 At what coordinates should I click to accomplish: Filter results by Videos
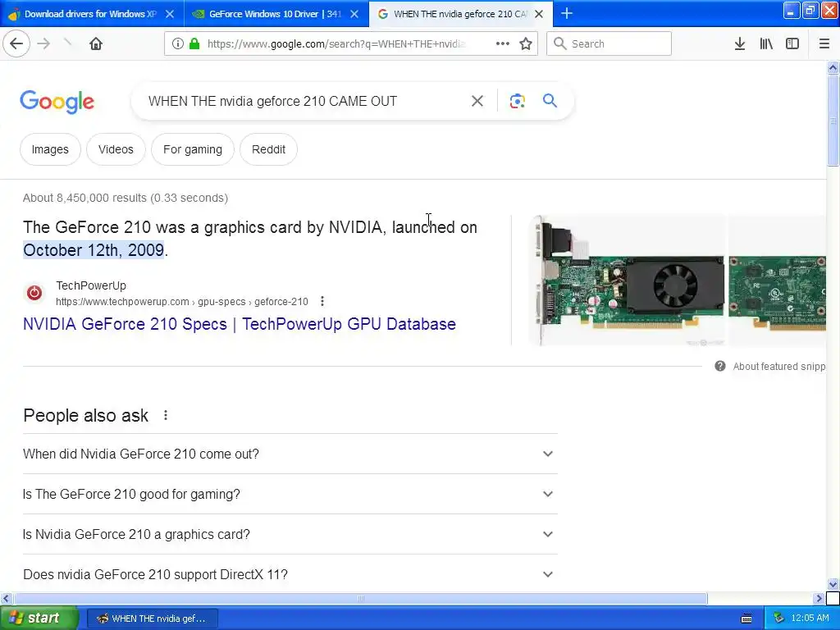[x=116, y=149]
